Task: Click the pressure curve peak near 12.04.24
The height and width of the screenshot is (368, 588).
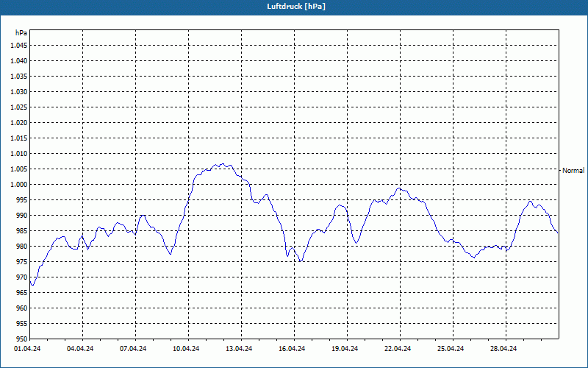Action: pos(223,163)
